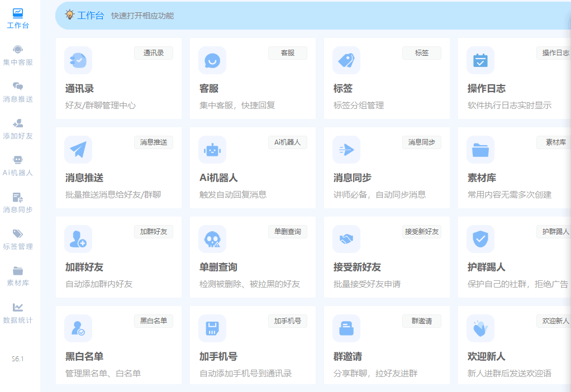The width and height of the screenshot is (571, 392).
Task: Open 添加好友 in the left sidebar
Action: (18, 129)
